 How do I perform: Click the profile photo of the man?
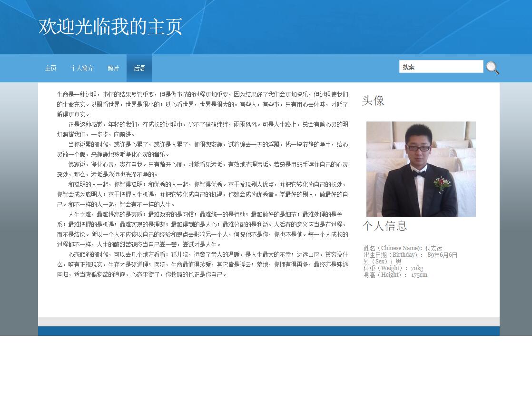tap(421, 169)
